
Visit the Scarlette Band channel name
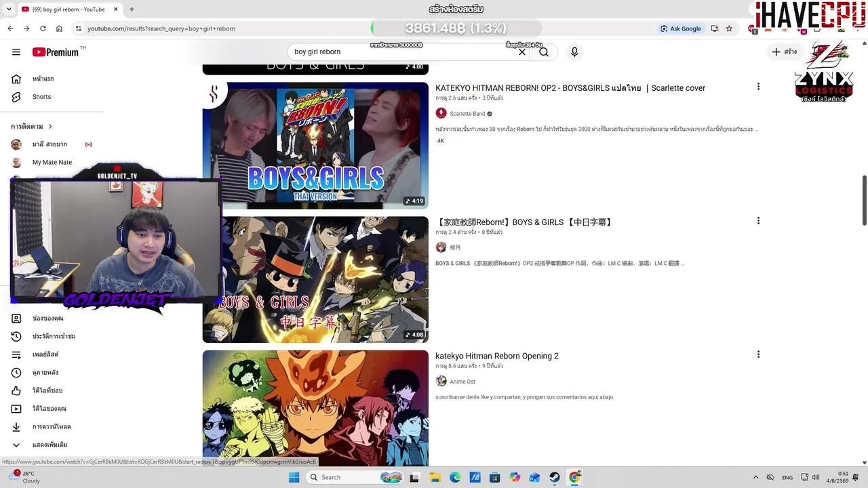pyautogui.click(x=467, y=114)
